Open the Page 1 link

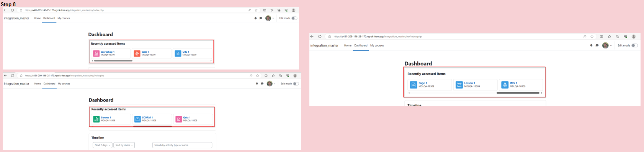(423, 83)
